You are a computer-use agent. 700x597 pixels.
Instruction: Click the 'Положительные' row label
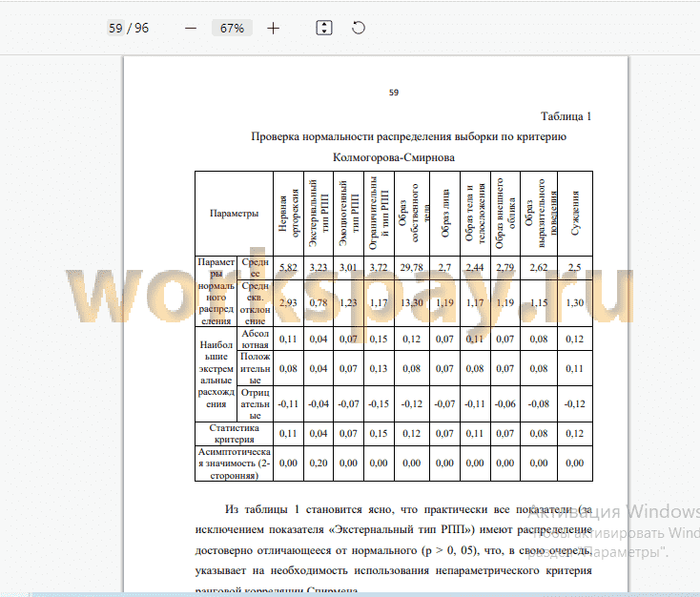click(x=255, y=368)
